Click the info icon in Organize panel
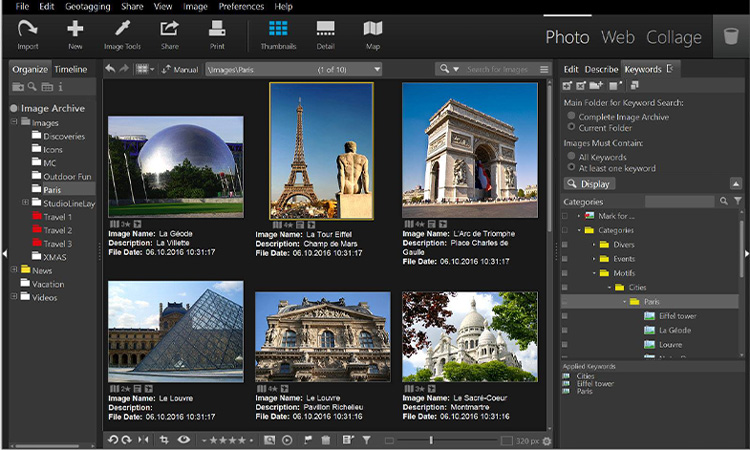Viewport: 750px width, 450px height. click(60, 87)
